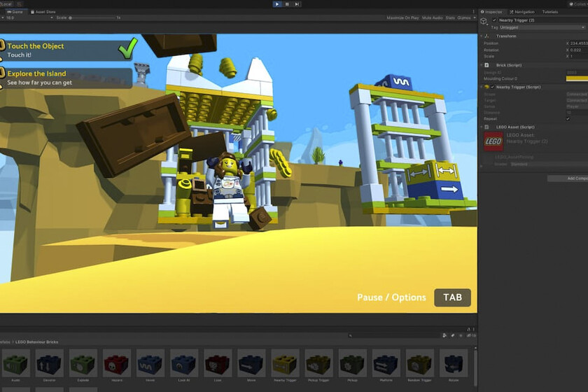Select the Elevator behaviour brick
This screenshot has height=392, width=588.
49,363
